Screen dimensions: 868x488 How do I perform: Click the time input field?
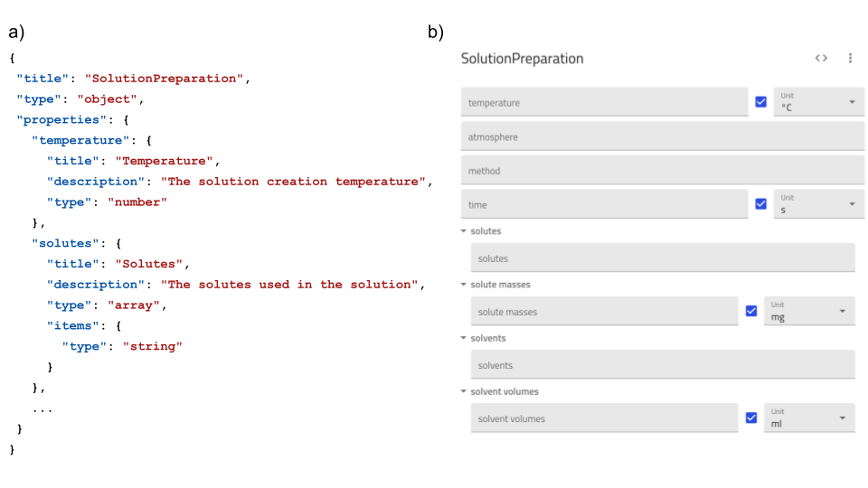pos(604,205)
